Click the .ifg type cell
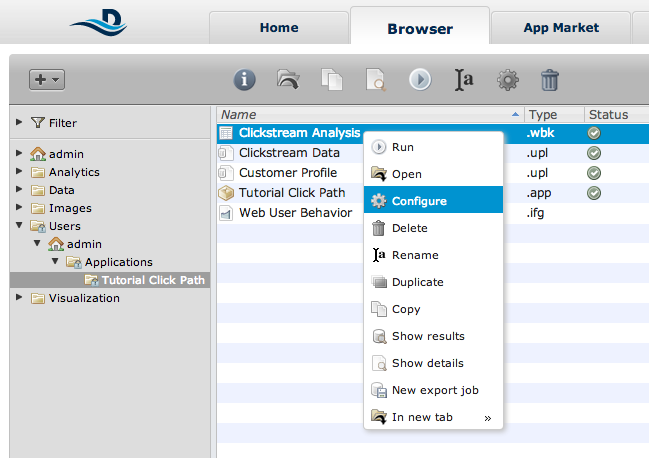Image resolution: width=649 pixels, height=458 pixels. (x=535, y=213)
